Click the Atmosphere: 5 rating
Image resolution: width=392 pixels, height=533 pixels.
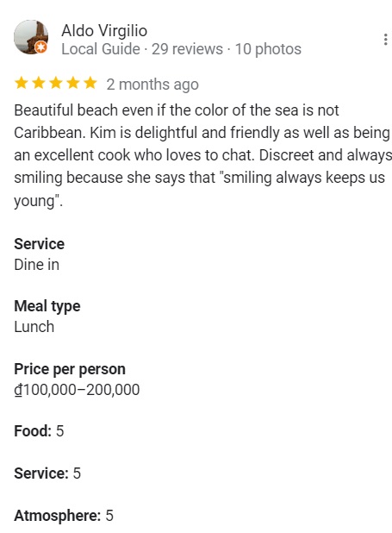coord(64,516)
